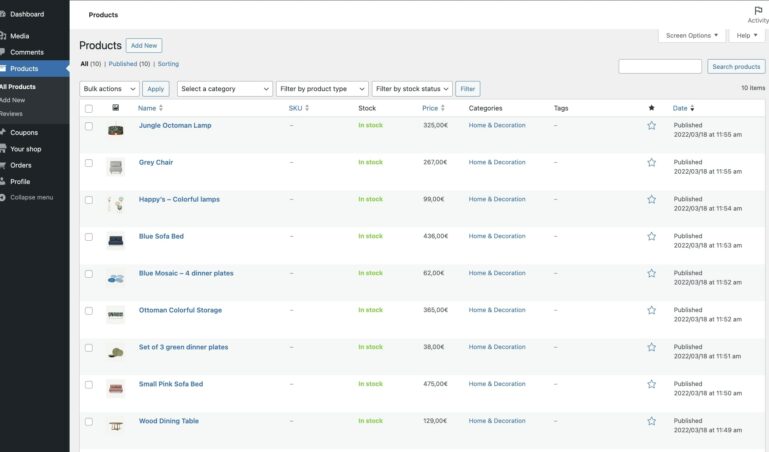Open the Filter by stock status dropdown

coord(412,89)
